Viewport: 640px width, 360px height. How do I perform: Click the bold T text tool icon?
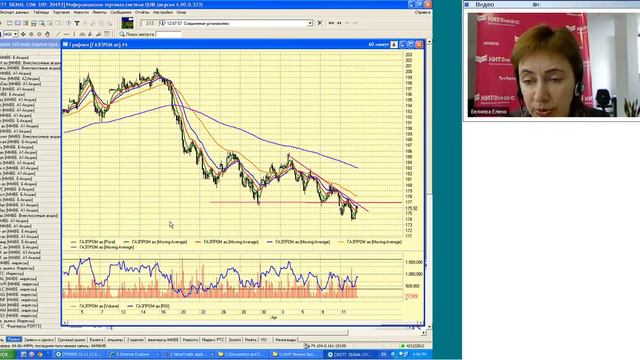point(77,23)
